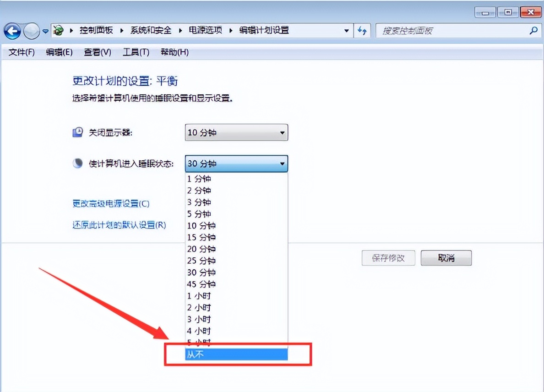Click the search magnifier icon
This screenshot has width=544, height=392.
coord(533,30)
